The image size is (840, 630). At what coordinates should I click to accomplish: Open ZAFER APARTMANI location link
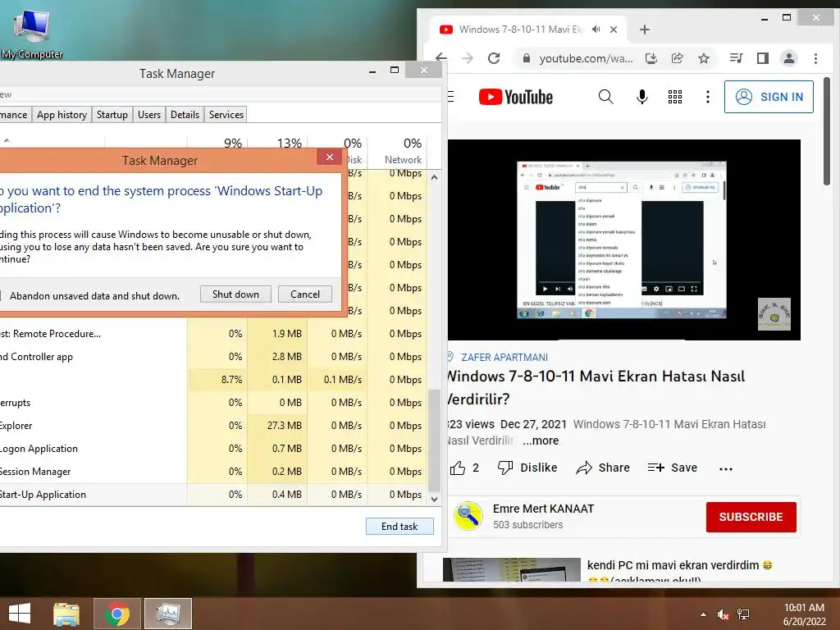(504, 358)
